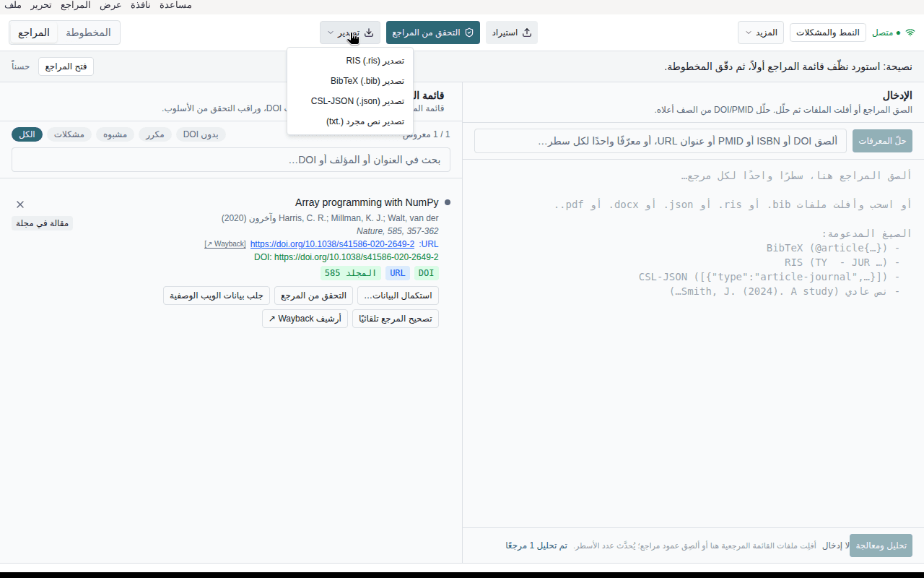The image size is (924, 578).
Task: Switch to the المخطوطة tab
Action: tap(88, 33)
